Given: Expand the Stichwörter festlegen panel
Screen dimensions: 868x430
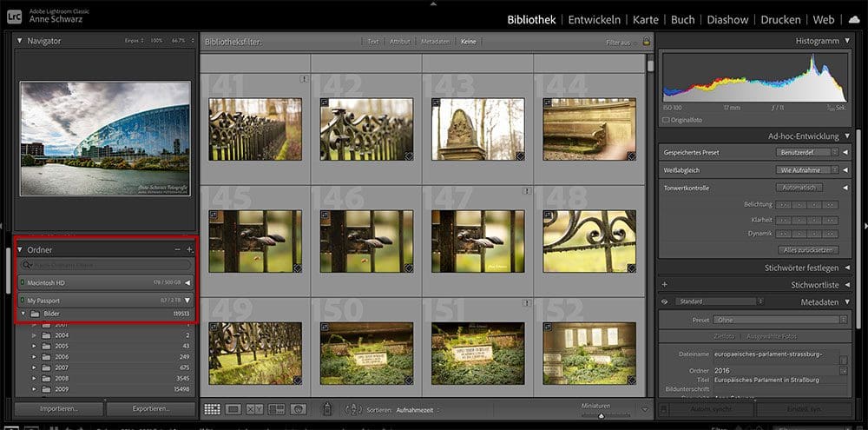Looking at the screenshot, I should (x=847, y=268).
